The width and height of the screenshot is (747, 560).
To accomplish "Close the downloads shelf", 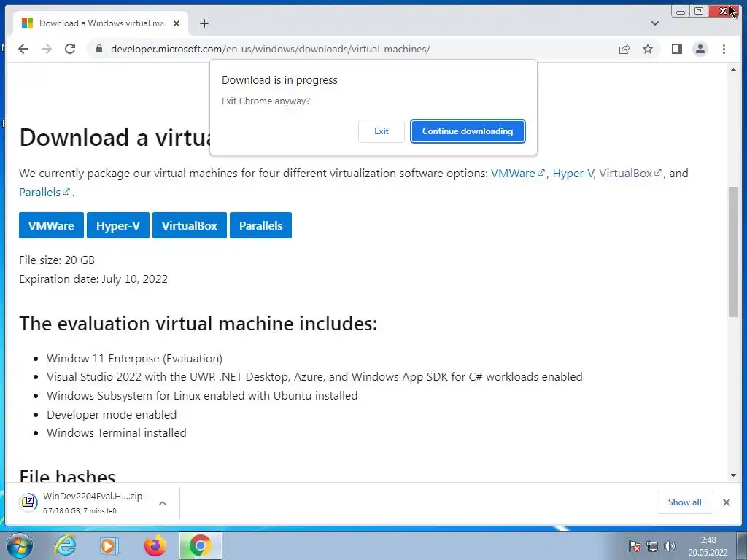I will point(726,502).
